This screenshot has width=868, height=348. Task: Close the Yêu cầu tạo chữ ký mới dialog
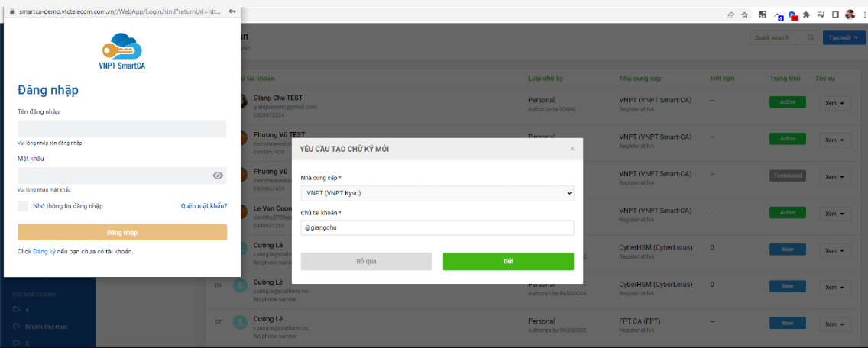(572, 148)
